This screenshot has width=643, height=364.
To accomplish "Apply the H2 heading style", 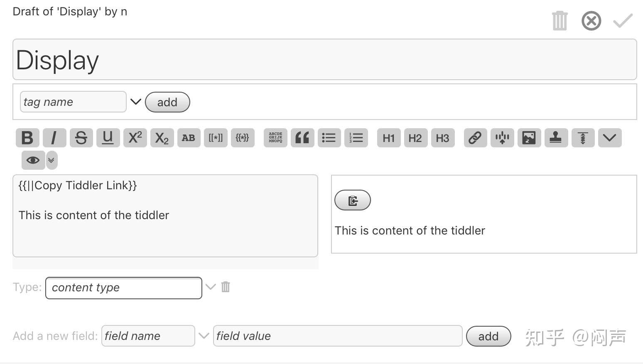I will pos(415,138).
